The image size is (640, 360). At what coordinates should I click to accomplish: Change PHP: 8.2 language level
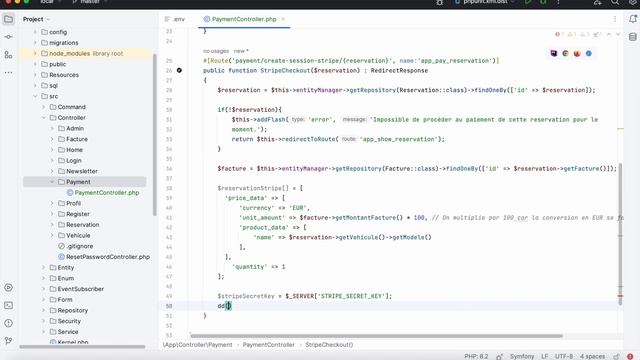point(476,357)
